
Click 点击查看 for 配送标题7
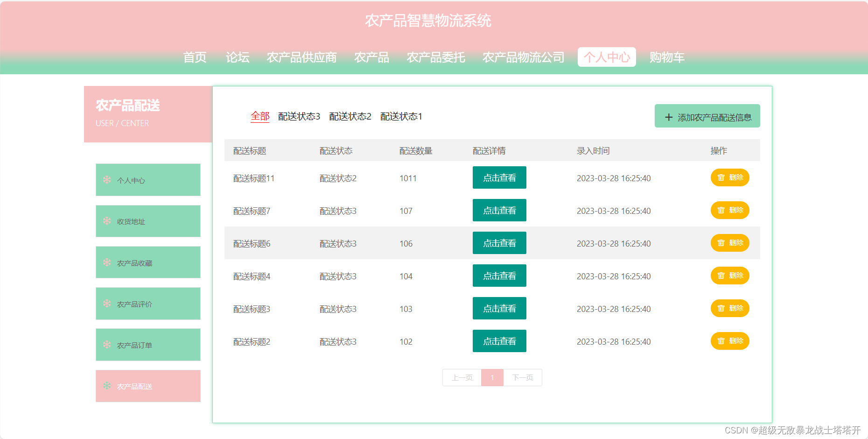click(x=499, y=210)
